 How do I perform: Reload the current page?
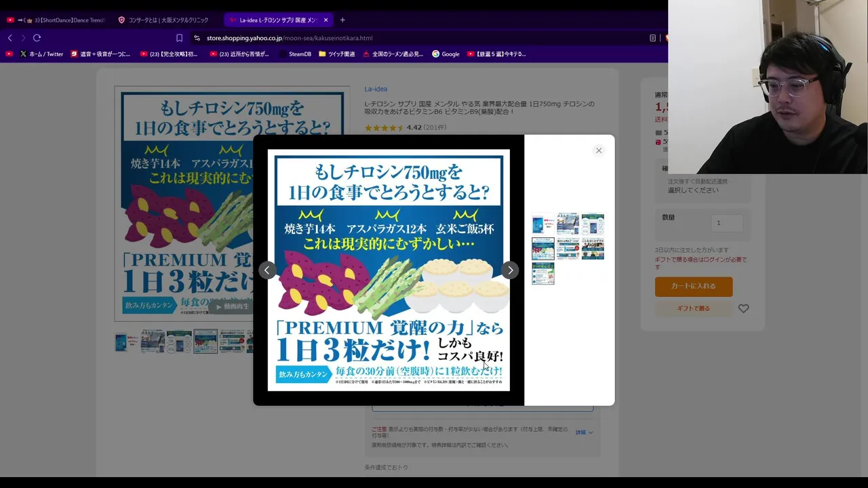tap(37, 38)
